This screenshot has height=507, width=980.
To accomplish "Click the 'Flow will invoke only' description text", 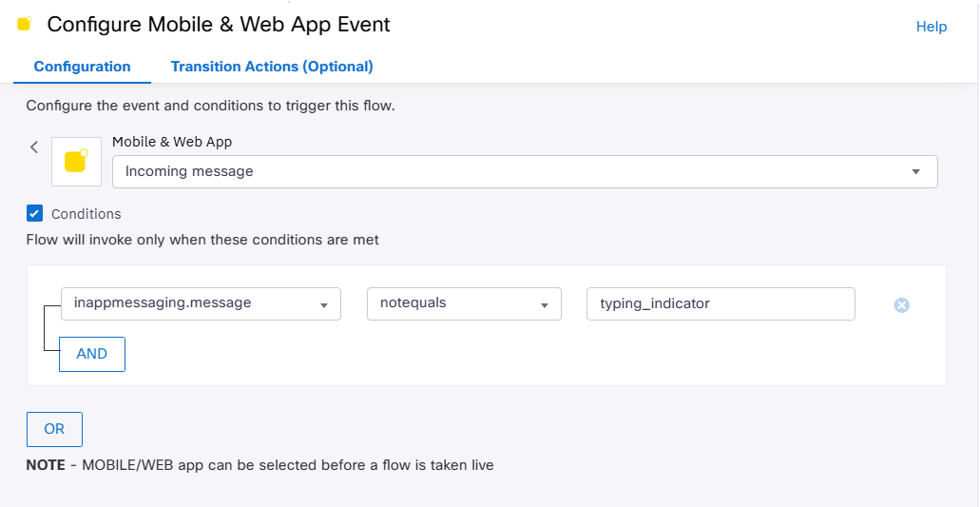I will [x=202, y=240].
